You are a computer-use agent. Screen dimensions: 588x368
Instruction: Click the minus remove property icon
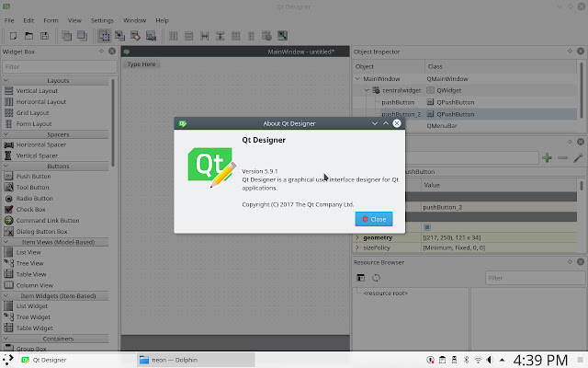(x=562, y=158)
